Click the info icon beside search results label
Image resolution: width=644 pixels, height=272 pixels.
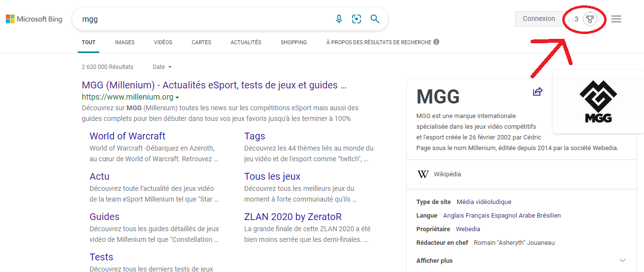(436, 42)
